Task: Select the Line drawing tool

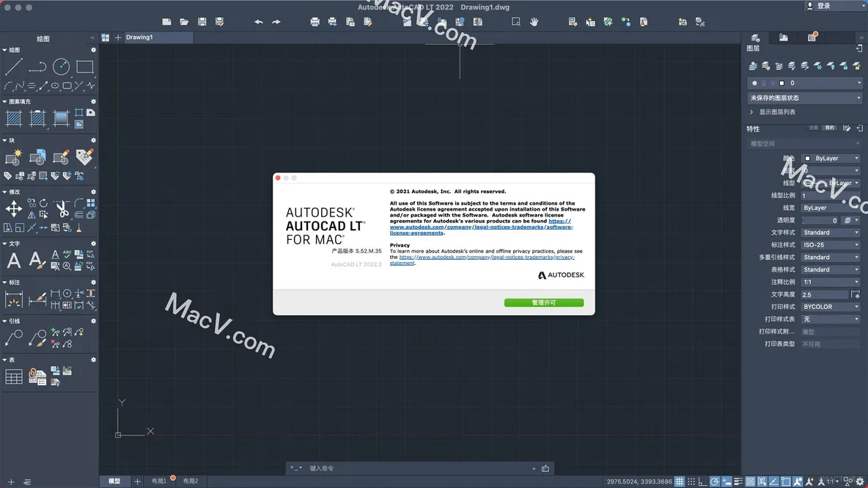Action: point(13,67)
